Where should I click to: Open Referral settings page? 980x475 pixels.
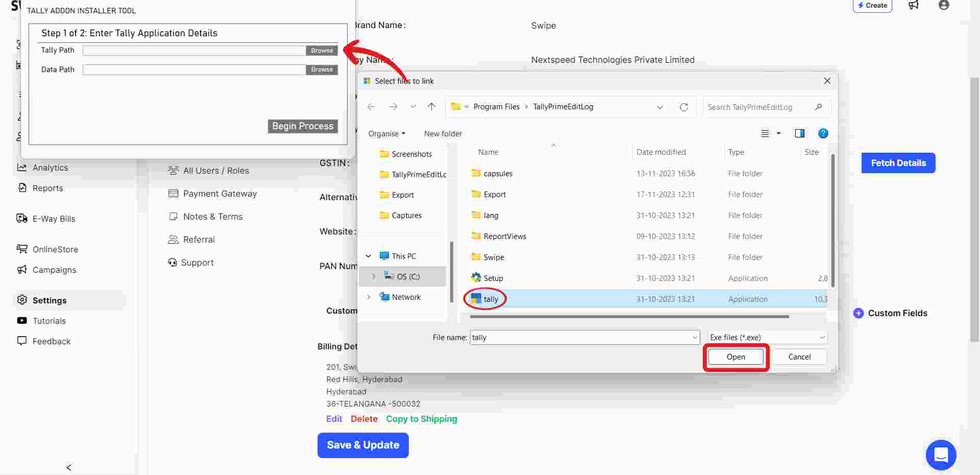191,240
